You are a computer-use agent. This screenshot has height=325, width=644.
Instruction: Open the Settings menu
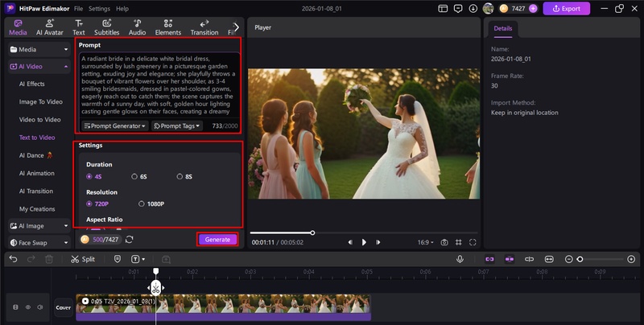pos(99,8)
